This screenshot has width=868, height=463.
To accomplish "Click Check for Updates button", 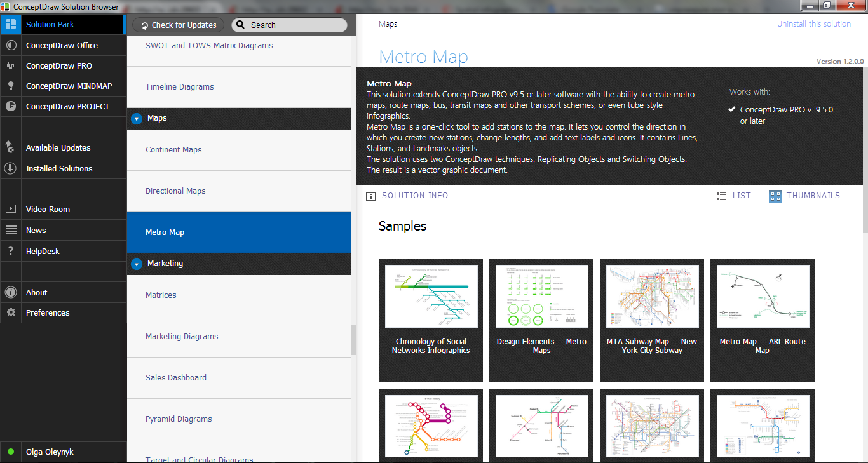I will [179, 25].
